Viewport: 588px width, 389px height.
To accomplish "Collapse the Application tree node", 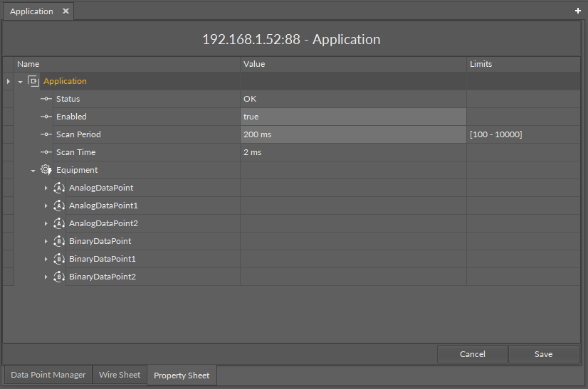I will [20, 82].
